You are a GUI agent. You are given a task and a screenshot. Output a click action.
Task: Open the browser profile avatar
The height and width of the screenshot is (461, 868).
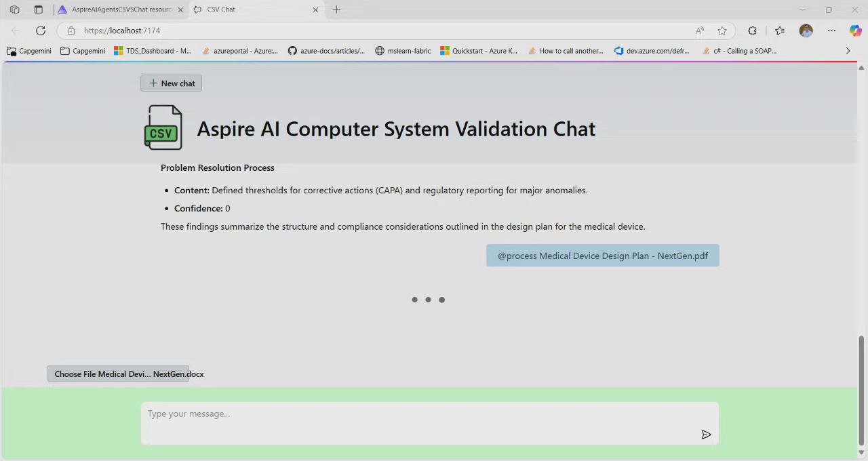(x=806, y=31)
